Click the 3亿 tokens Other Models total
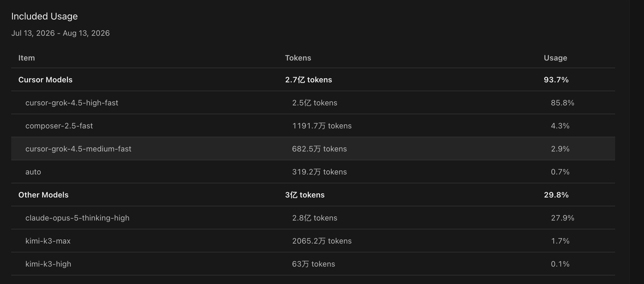The width and height of the screenshot is (644, 284). [x=305, y=195]
